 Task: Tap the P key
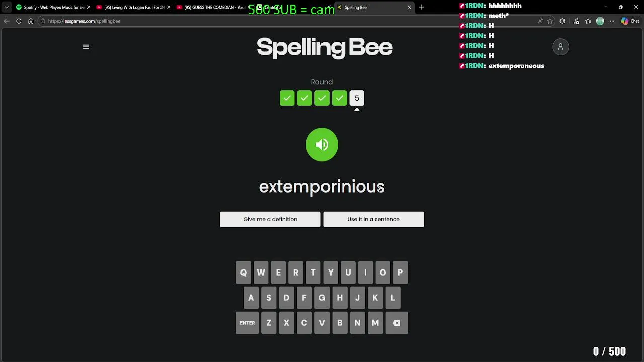(400, 273)
